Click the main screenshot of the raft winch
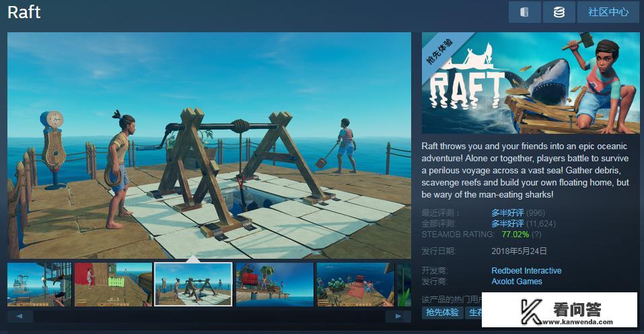 (x=209, y=144)
